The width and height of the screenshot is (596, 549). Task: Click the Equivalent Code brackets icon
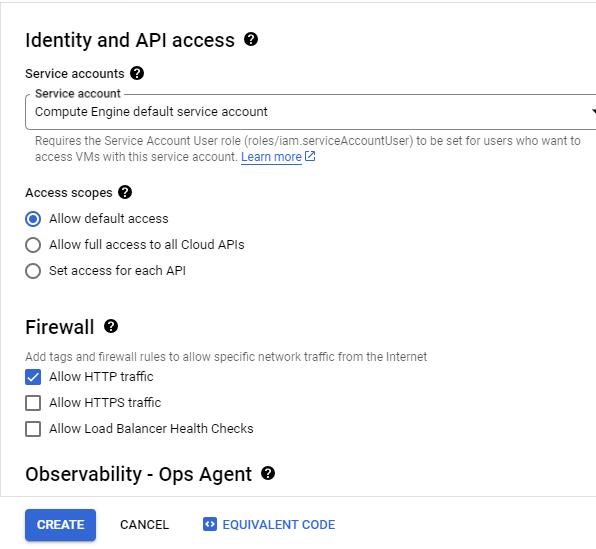coord(210,524)
